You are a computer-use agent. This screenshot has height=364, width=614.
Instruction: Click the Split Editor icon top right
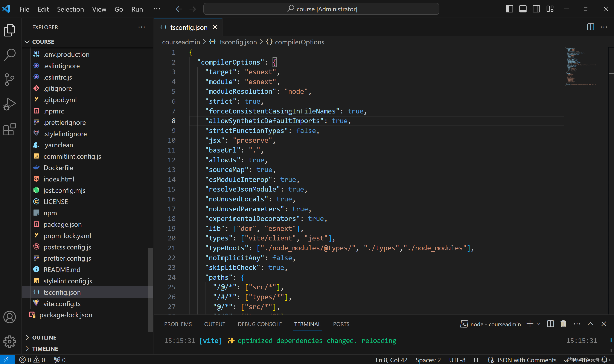[x=591, y=27]
